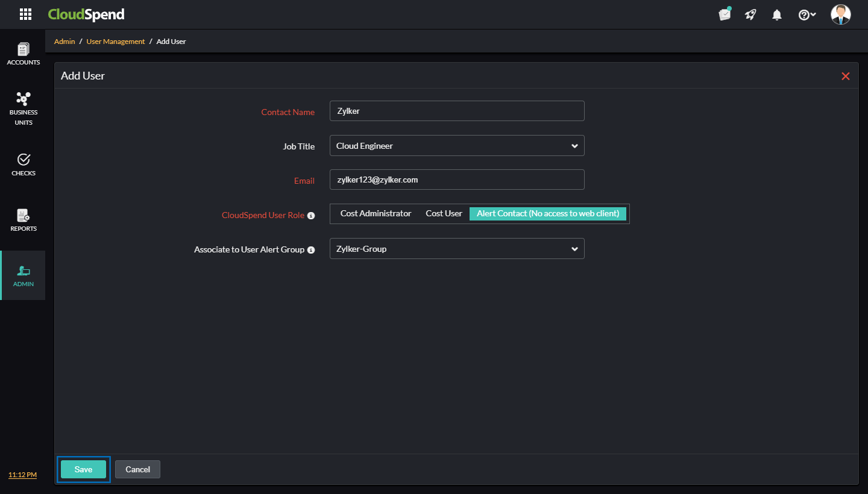The image size is (868, 494).
Task: Click the rocket what's-new icon
Action: click(750, 14)
